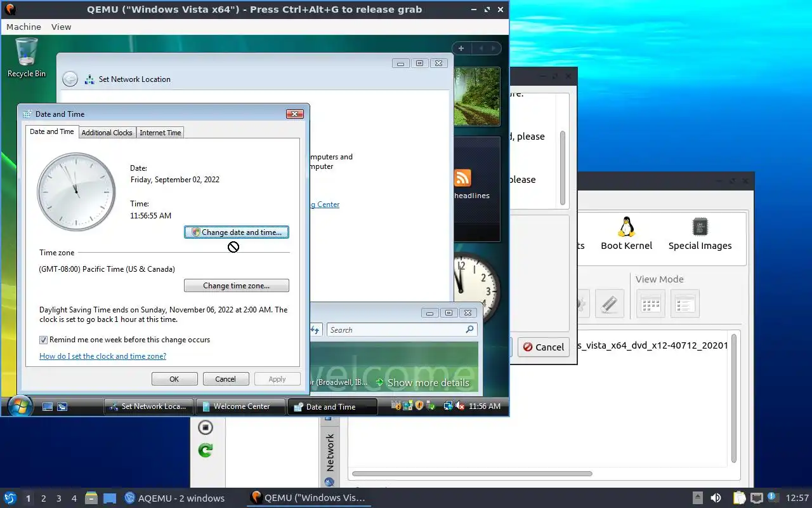Click the show desktop icon in Linux panel
This screenshot has width=812, height=508.
click(x=110, y=498)
